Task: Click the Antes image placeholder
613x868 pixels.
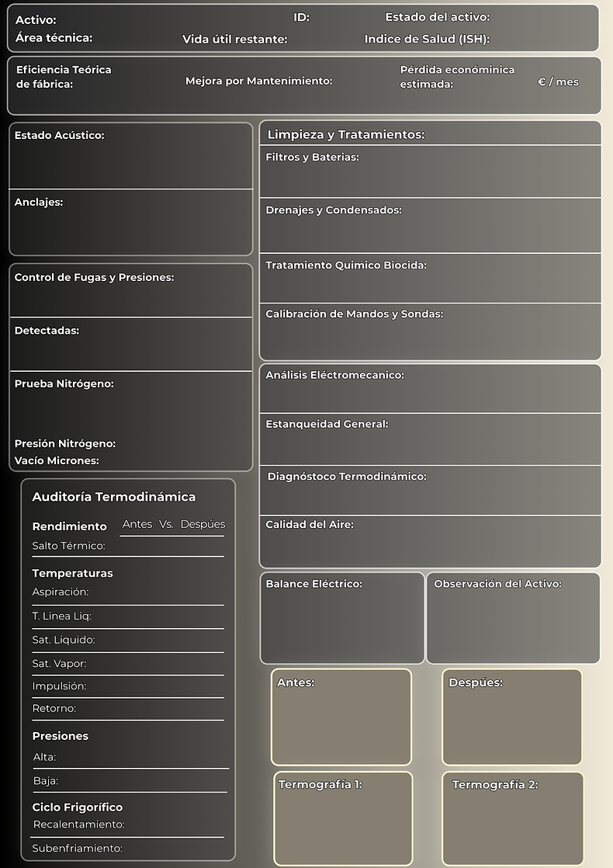Action: tap(341, 717)
